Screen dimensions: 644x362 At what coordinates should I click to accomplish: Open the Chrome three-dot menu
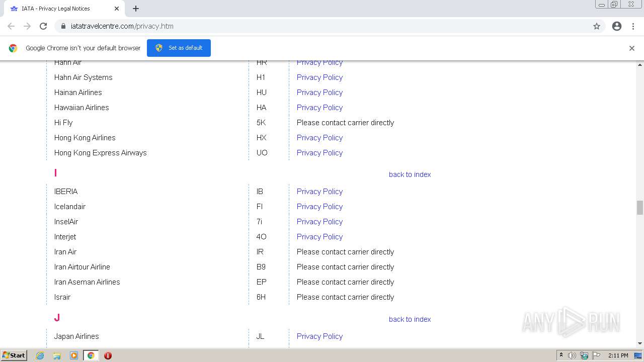tap(633, 26)
